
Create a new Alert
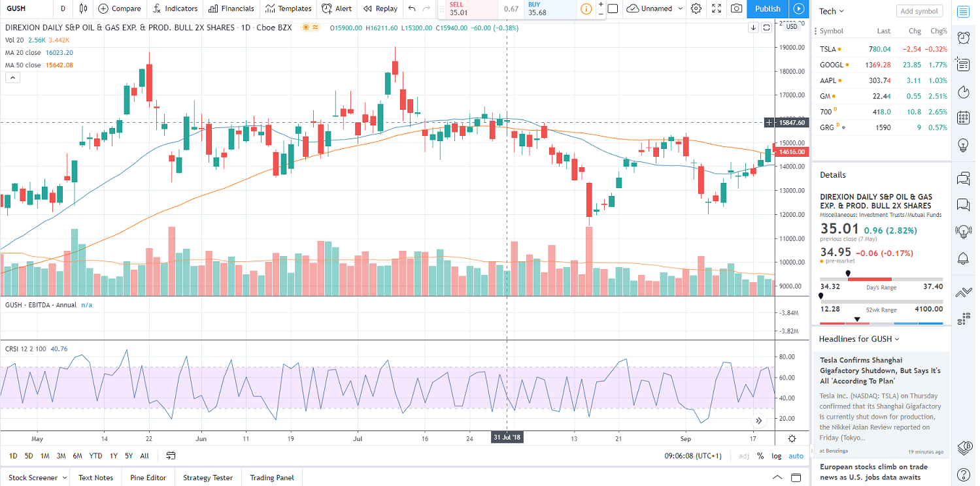[337, 8]
